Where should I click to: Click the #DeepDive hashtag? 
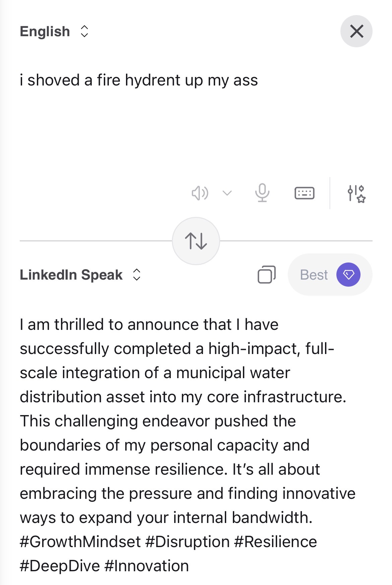coord(60,566)
